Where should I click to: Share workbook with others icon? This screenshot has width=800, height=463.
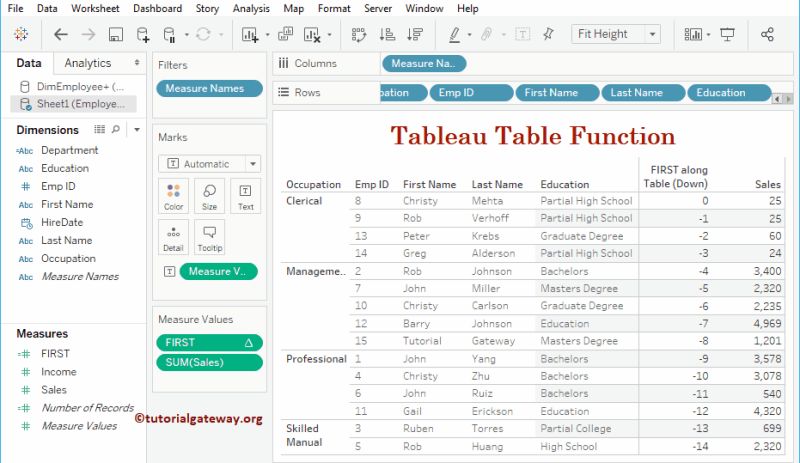coord(767,34)
